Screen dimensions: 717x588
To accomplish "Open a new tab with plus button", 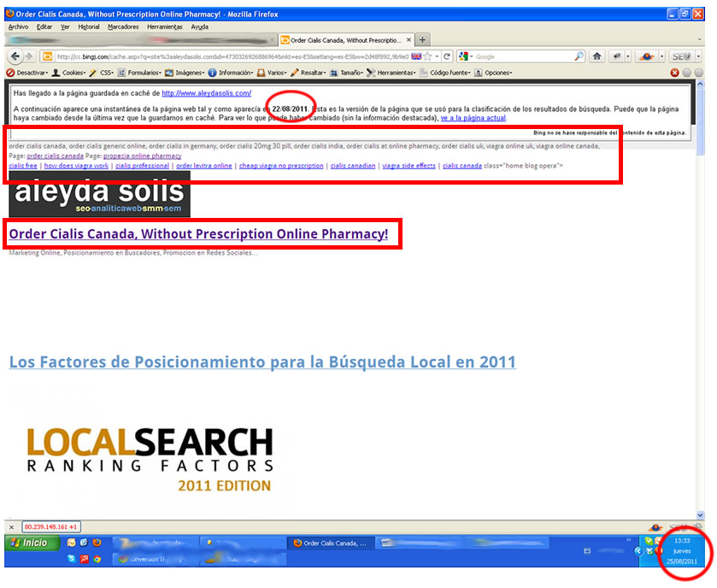I will pyautogui.click(x=422, y=40).
